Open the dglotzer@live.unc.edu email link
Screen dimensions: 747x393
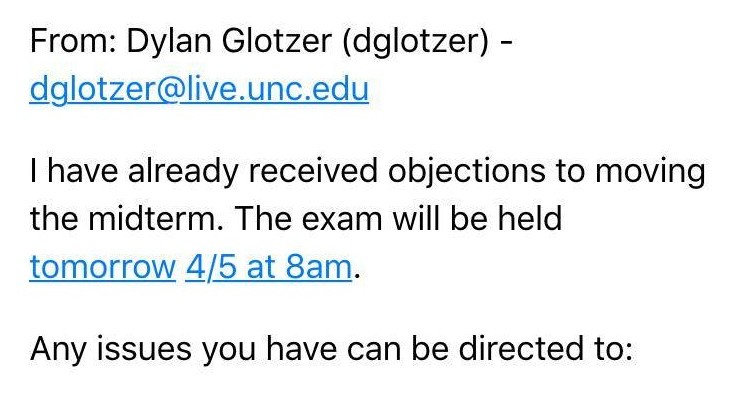(199, 89)
